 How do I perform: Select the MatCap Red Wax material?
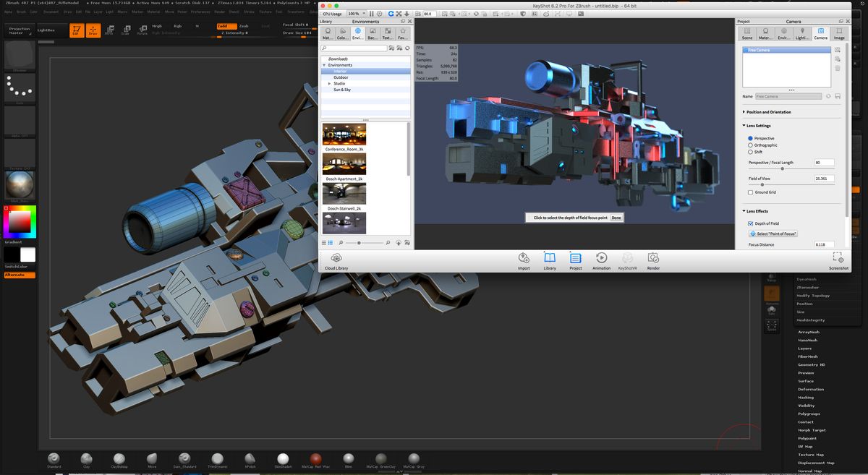pos(315,460)
